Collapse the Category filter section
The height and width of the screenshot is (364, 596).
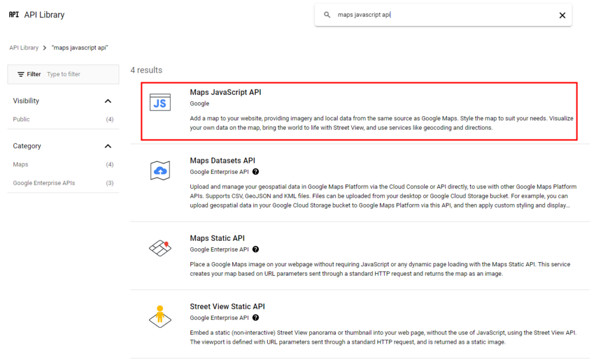click(108, 146)
